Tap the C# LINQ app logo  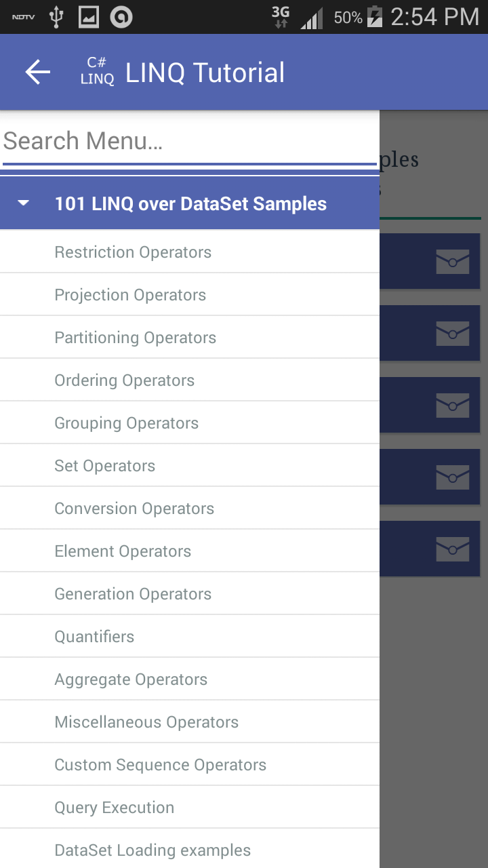tap(97, 71)
